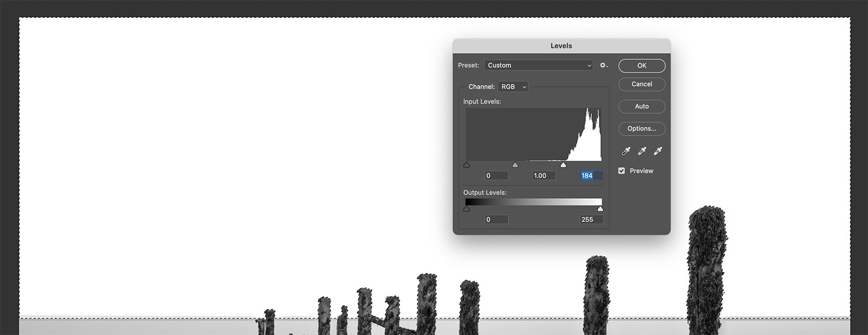The width and height of the screenshot is (868, 335).
Task: Click the input shadows black slider handle
Action: 467,165
